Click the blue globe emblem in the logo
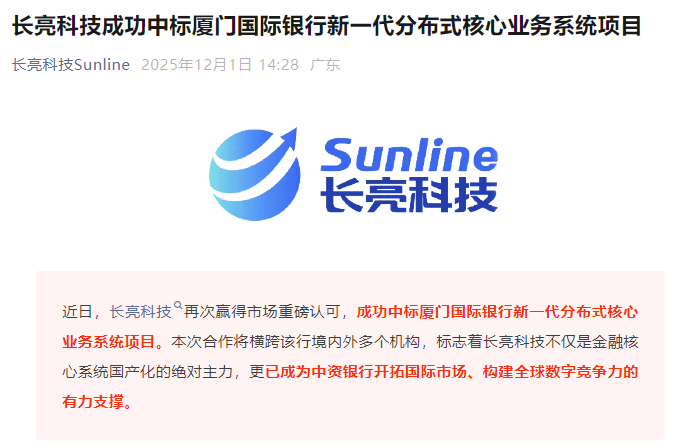The width and height of the screenshot is (673, 448). tap(254, 174)
